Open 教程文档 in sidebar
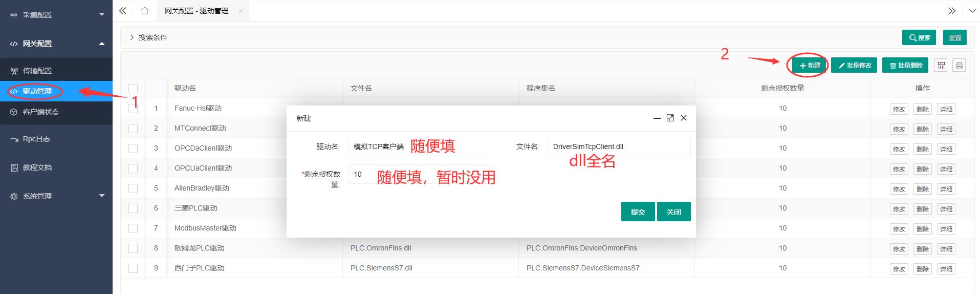 56,167
